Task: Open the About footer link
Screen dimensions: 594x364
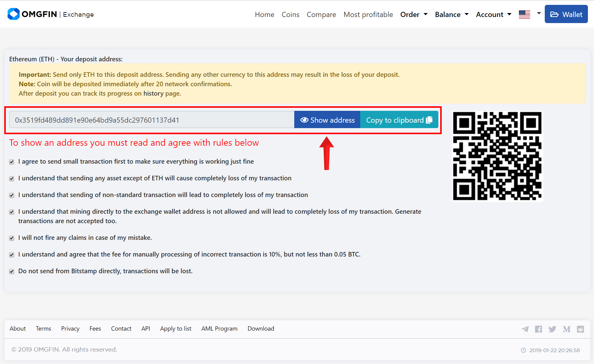Action: (18, 328)
